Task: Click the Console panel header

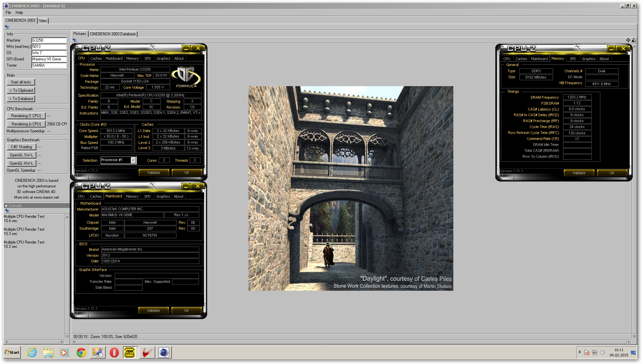Action: point(36,206)
